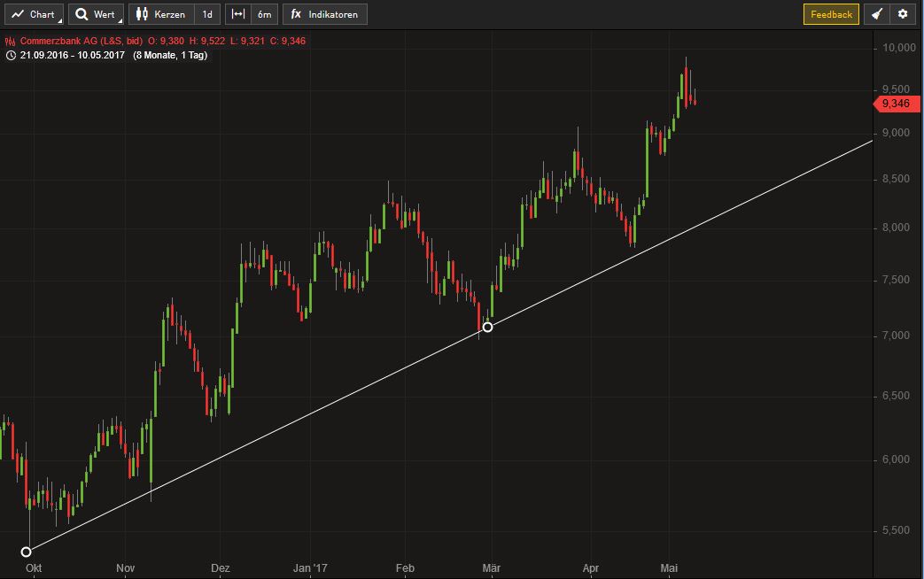The height and width of the screenshot is (579, 924).
Task: Click the line chart icon next to Chart
Action: (16, 14)
